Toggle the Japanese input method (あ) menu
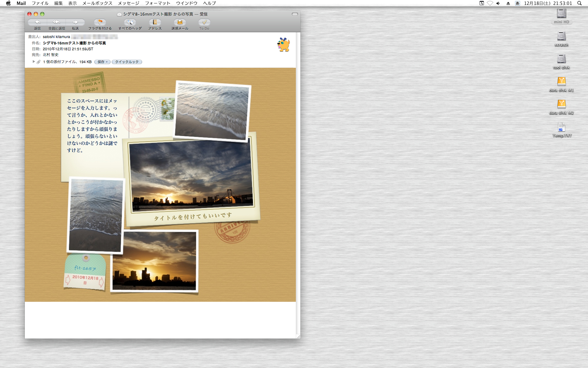 coord(517,3)
